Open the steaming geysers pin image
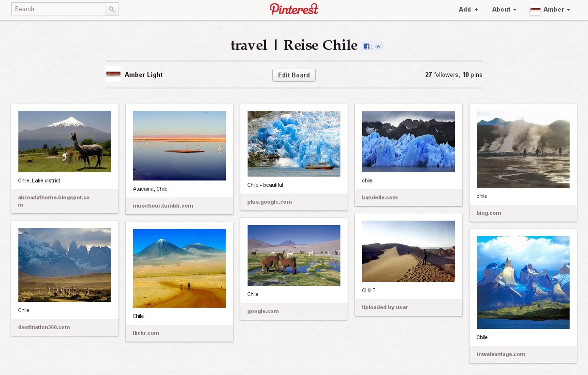Screen dimensions: 588x375 (x=523, y=149)
